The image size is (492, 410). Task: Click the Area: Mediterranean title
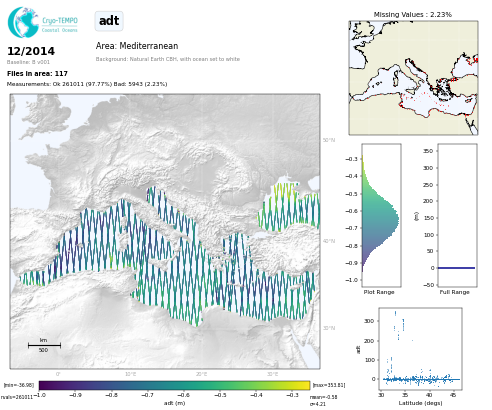(x=137, y=46)
